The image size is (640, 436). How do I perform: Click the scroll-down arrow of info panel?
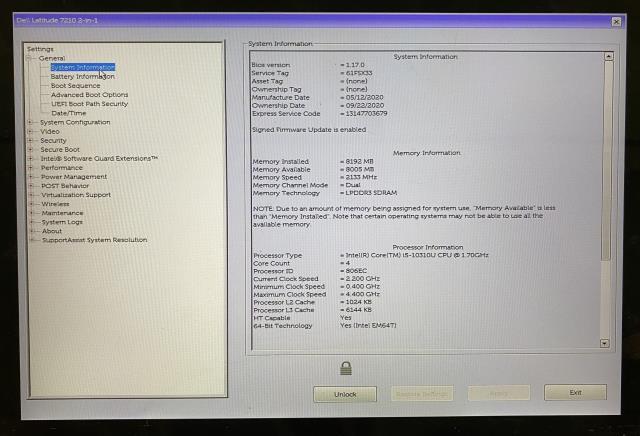pos(605,343)
